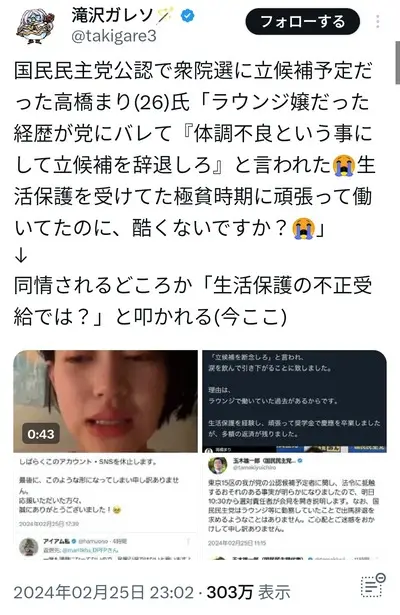
Task: Click the フォローする follow button
Action: click(302, 22)
